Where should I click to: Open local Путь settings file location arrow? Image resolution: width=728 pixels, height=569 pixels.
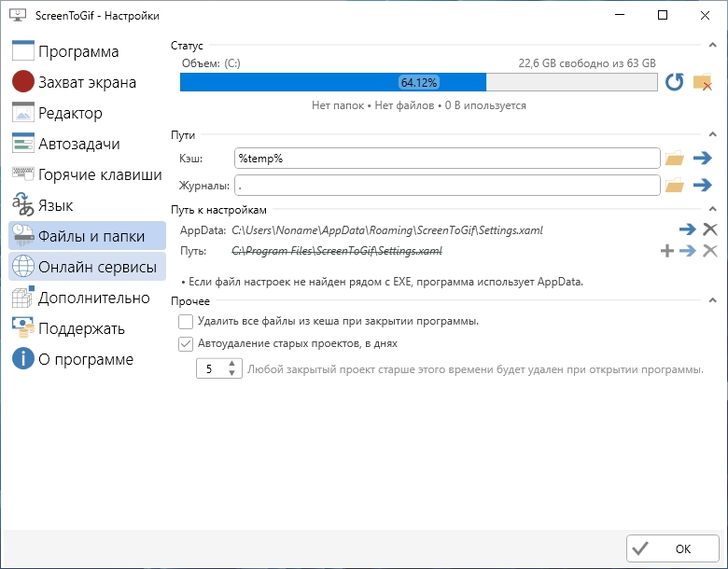coord(688,251)
